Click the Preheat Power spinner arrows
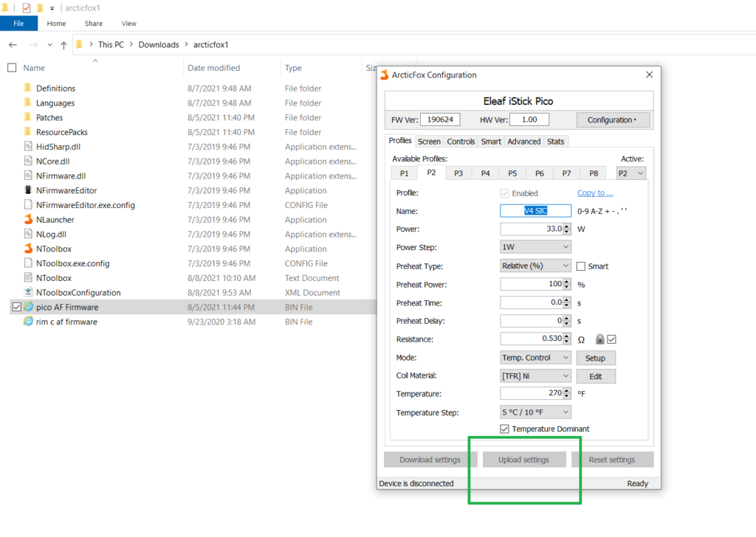Image resolution: width=756 pixels, height=537 pixels. [567, 284]
